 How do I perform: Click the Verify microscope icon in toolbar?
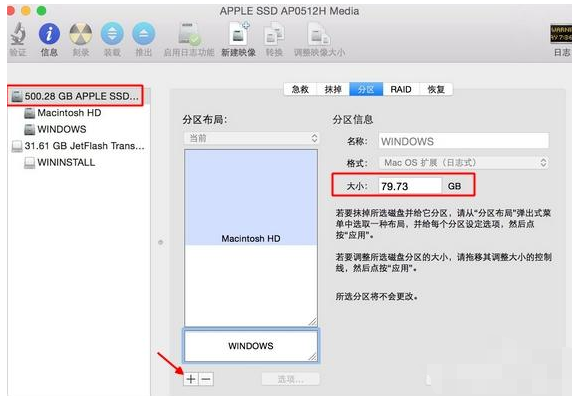pyautogui.click(x=18, y=34)
